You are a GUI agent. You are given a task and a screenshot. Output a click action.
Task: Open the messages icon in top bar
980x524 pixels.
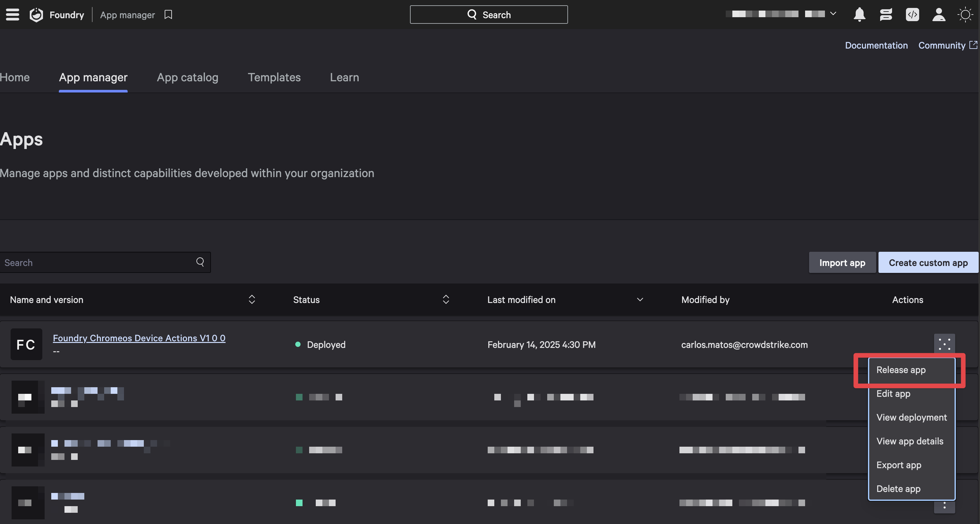pyautogui.click(x=886, y=15)
